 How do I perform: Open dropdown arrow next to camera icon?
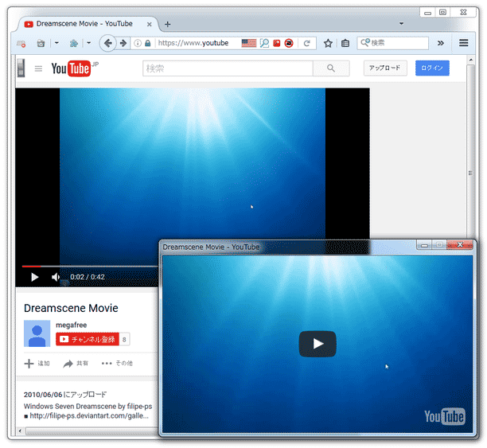(x=56, y=43)
